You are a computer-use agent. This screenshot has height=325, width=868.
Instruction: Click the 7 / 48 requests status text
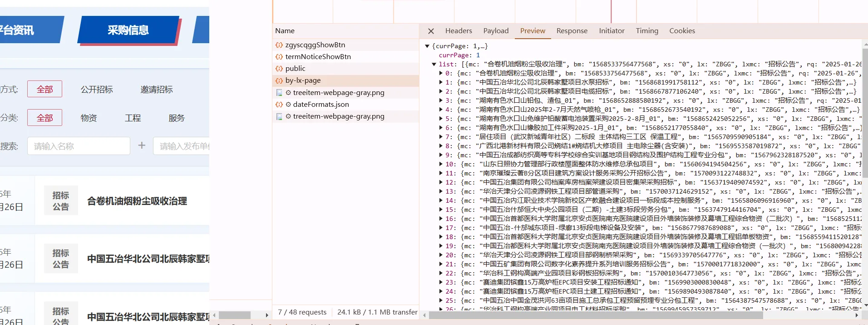302,312
